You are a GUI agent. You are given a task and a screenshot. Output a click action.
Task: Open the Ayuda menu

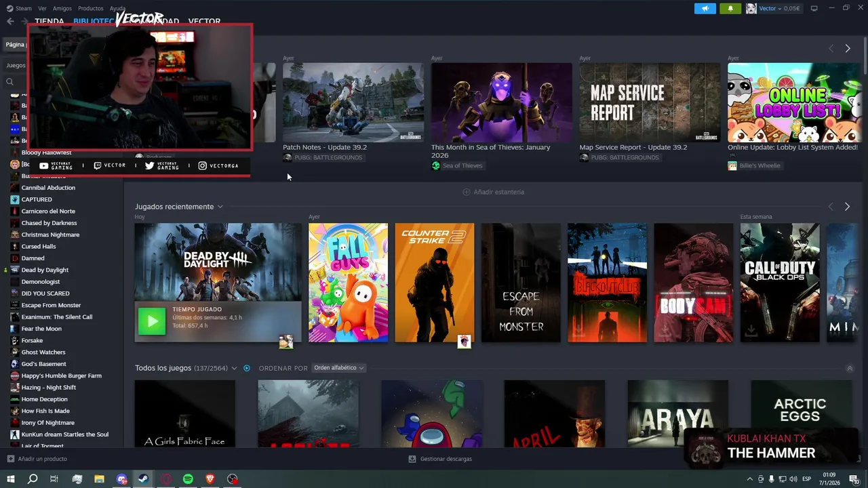click(117, 8)
